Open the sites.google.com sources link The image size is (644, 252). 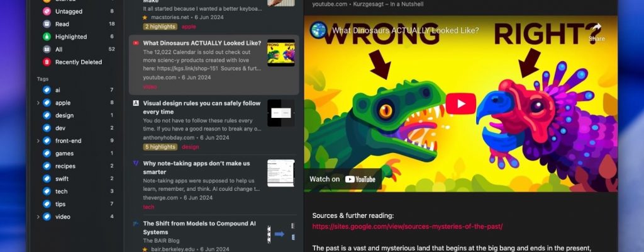click(x=407, y=226)
